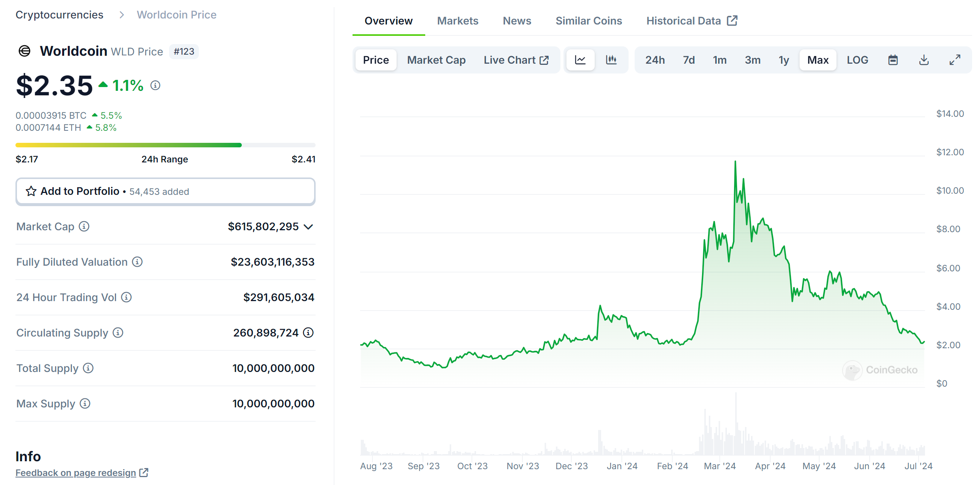Screen dimensions: 980x485
Task: Click the $2.35 current price
Action: [54, 86]
